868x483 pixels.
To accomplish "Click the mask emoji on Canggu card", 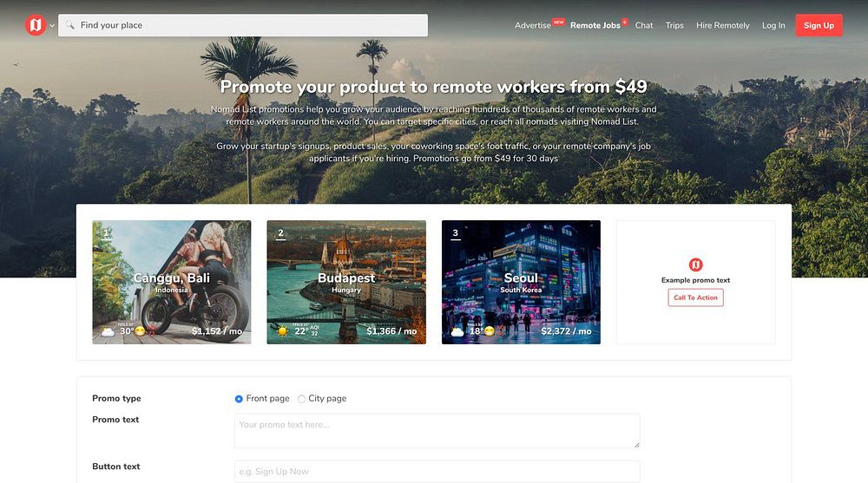I will click(x=140, y=331).
